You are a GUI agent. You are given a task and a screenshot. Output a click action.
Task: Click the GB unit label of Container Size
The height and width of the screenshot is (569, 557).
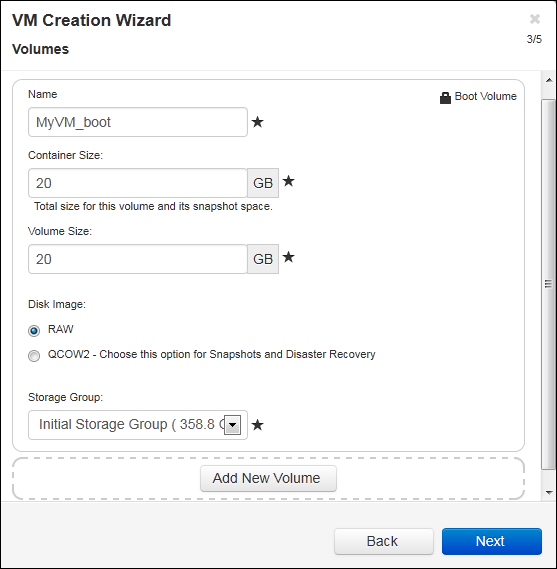pyautogui.click(x=263, y=183)
